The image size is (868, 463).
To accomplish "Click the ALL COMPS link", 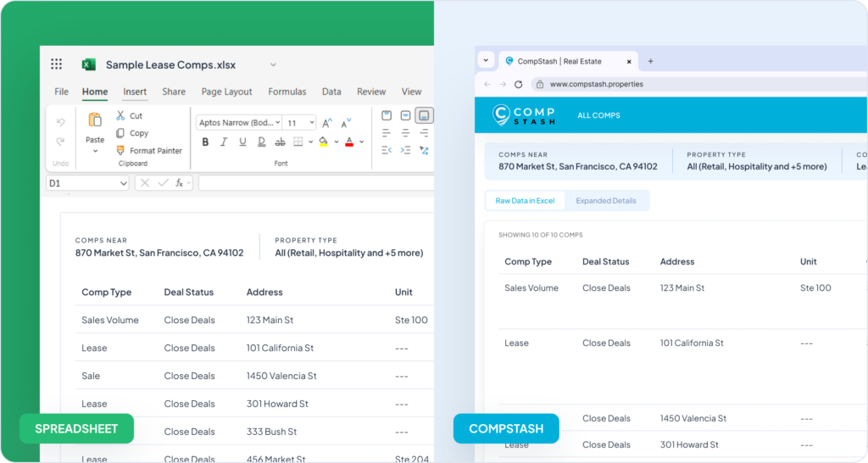I will (598, 115).
